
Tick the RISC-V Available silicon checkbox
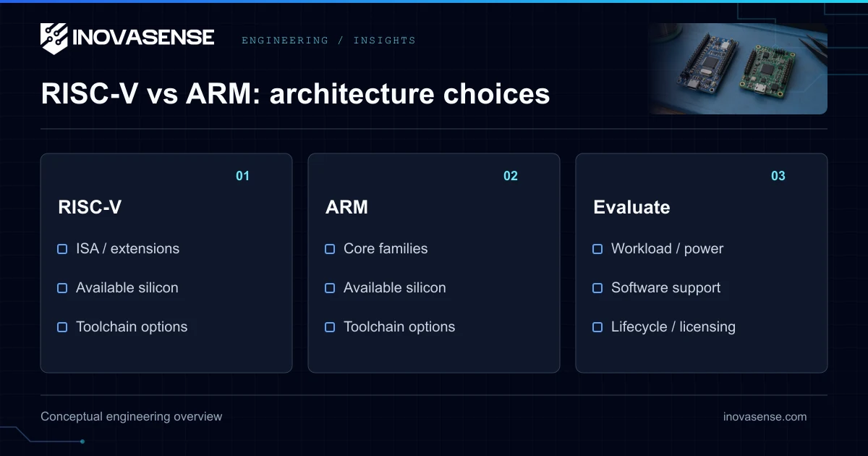coord(62,288)
